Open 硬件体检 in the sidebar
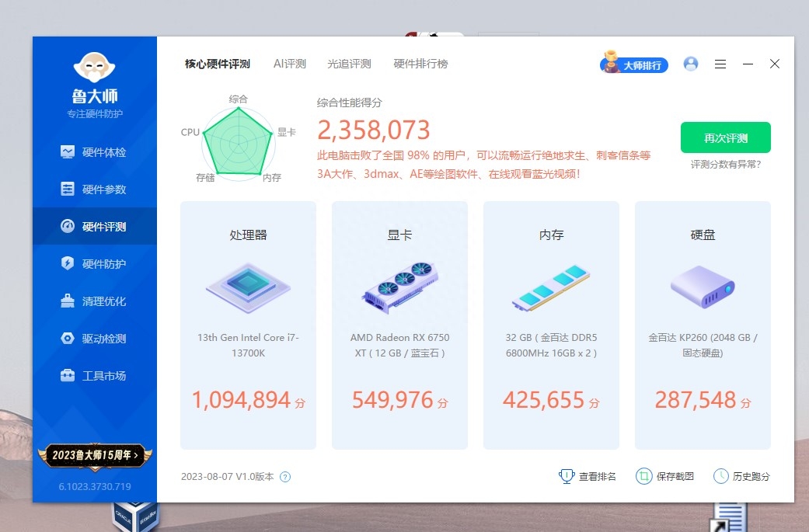Viewport: 809px width, 532px height. [95, 152]
